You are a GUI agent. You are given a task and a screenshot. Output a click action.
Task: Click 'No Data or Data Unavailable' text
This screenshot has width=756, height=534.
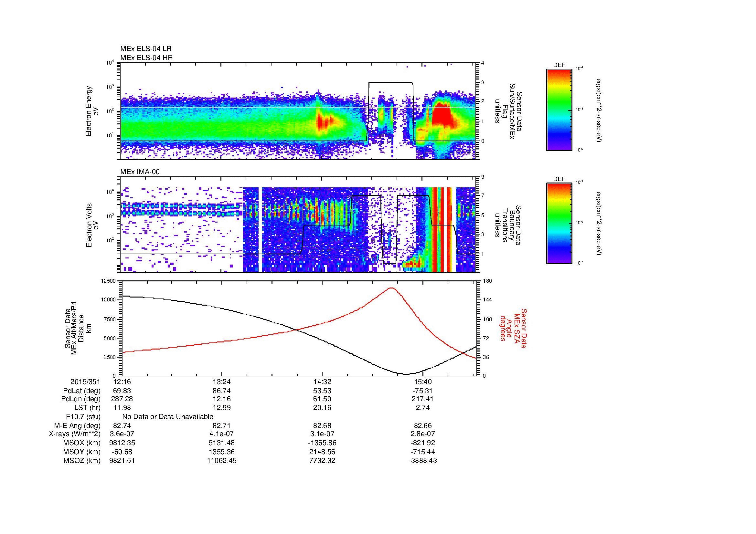[168, 416]
